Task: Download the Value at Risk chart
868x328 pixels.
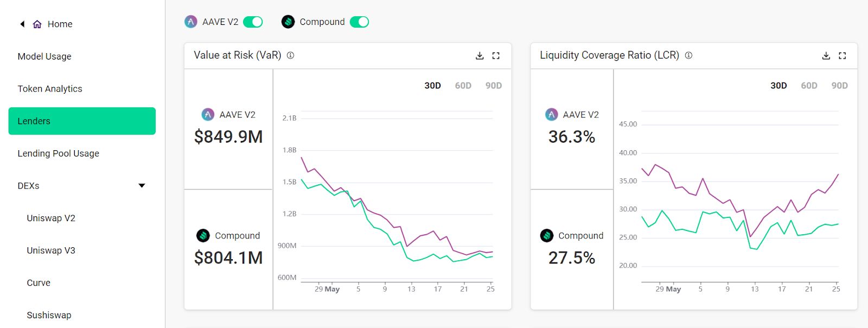Action: (x=480, y=55)
